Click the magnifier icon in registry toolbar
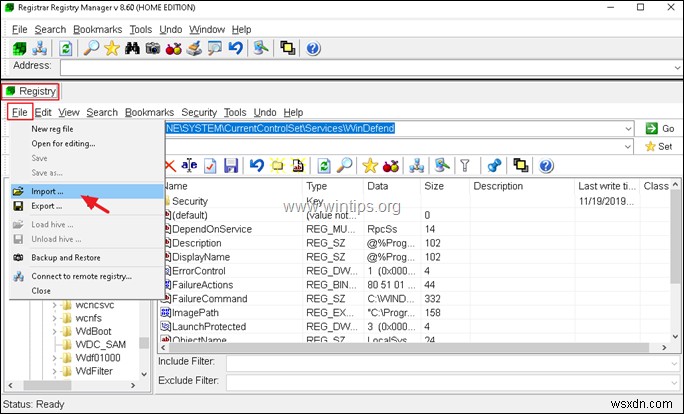This screenshot has width=684, height=414. coord(345,165)
